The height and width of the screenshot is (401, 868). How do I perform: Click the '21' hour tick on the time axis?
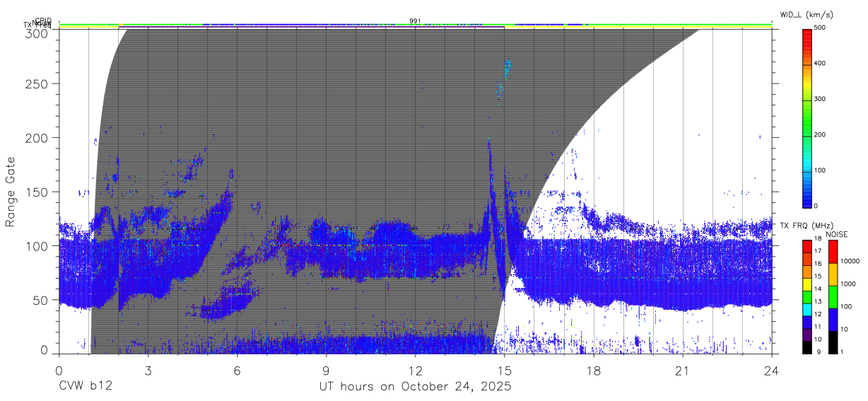(x=683, y=370)
